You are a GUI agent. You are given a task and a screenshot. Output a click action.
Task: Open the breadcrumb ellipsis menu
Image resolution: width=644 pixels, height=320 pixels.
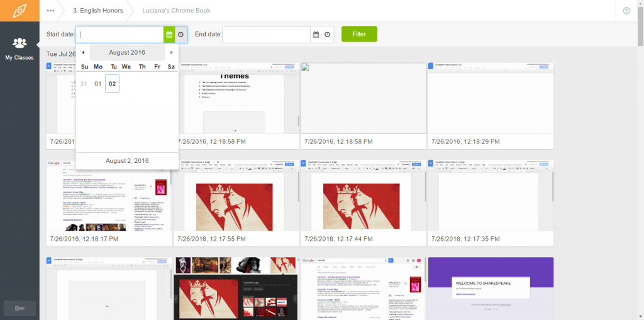click(x=50, y=11)
